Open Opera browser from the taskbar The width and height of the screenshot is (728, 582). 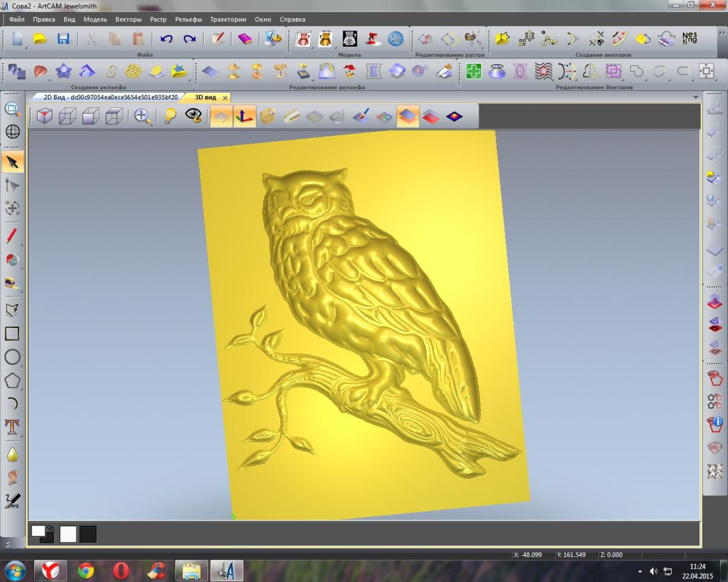pos(121,570)
